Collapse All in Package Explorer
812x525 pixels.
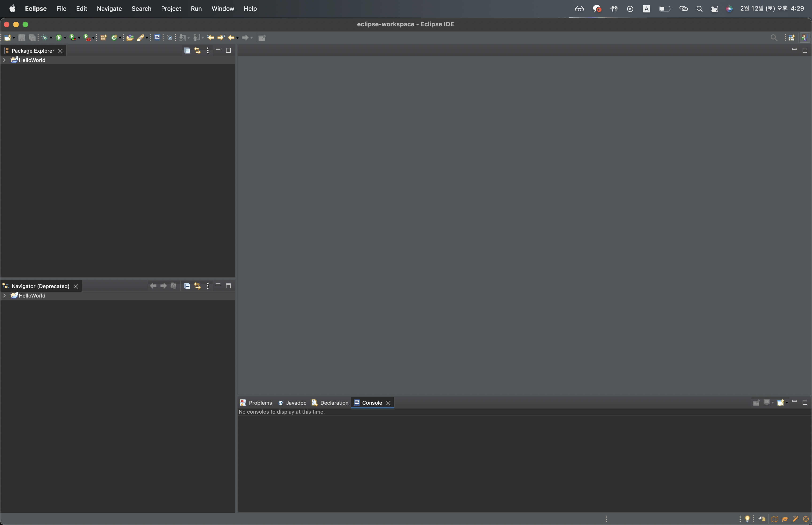(x=187, y=51)
